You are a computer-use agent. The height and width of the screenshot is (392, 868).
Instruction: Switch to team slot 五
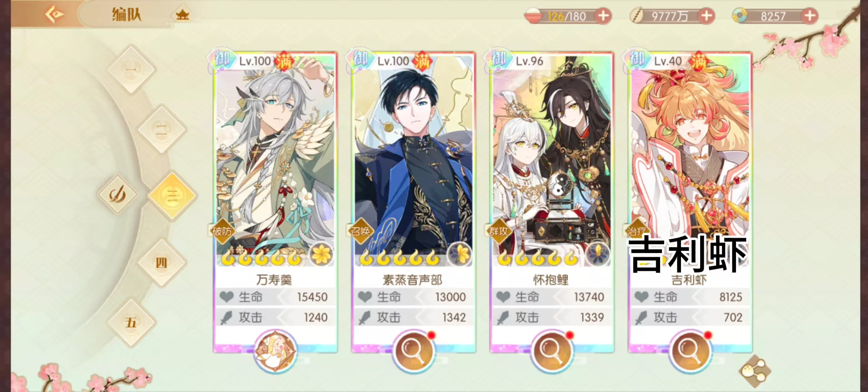(x=132, y=323)
